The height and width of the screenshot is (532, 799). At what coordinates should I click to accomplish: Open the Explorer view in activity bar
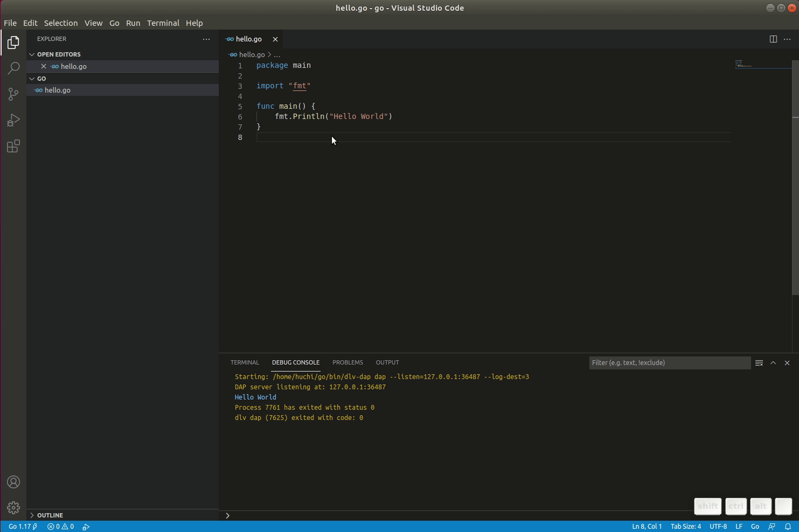pos(13,43)
